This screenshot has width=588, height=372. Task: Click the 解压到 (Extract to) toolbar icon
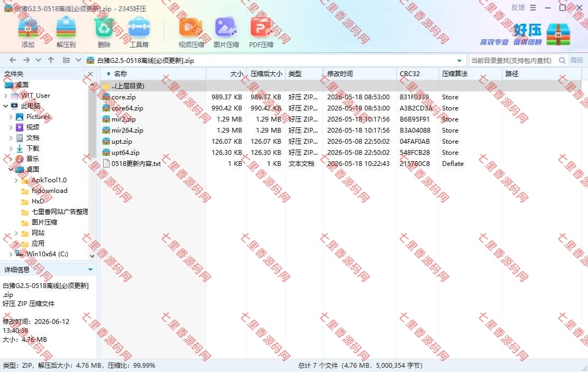pyautogui.click(x=66, y=33)
